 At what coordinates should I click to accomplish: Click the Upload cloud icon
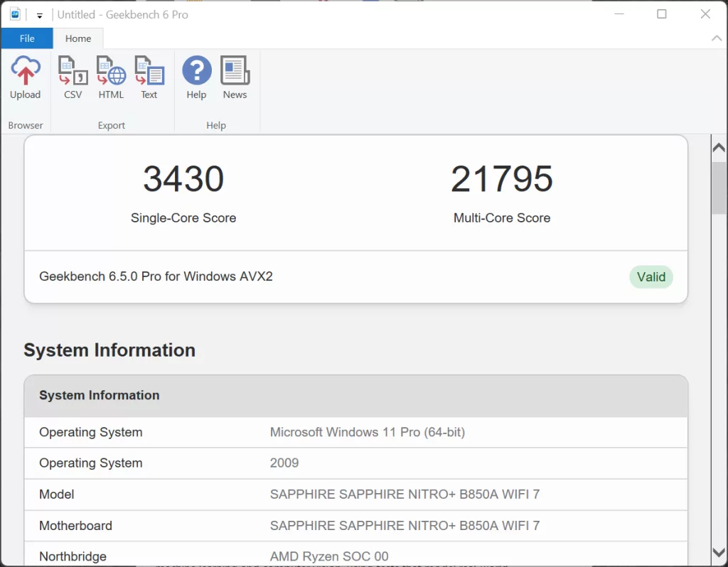(x=26, y=70)
